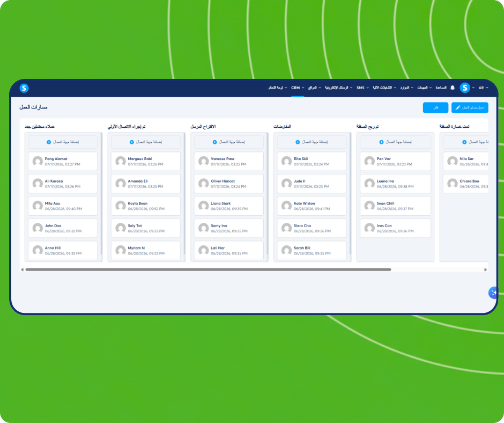The height and width of the screenshot is (423, 504).
Task: Click the الاقتراح المرسل column header
Action: click(203, 127)
